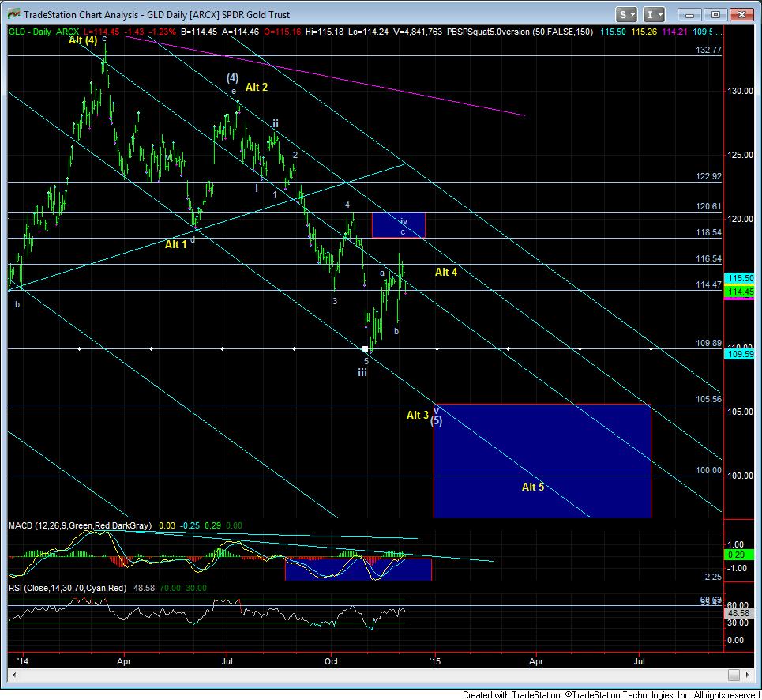
Task: Click the yellow 115.26 indicator value
Action: [644, 32]
